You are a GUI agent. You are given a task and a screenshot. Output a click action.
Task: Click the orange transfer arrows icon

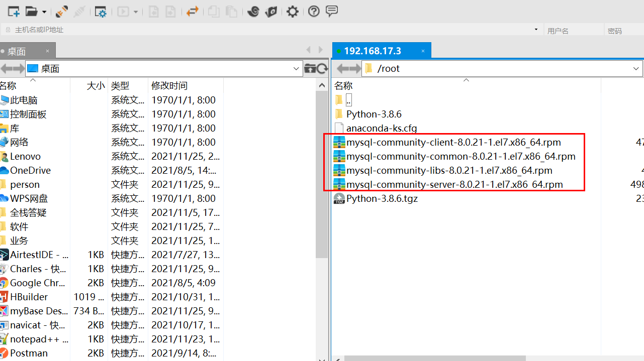pyautogui.click(x=192, y=11)
